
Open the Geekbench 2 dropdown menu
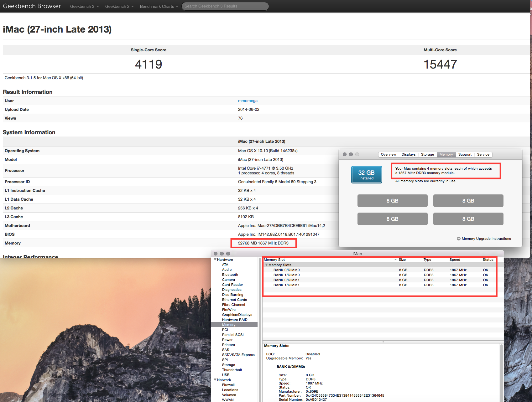[x=119, y=6]
